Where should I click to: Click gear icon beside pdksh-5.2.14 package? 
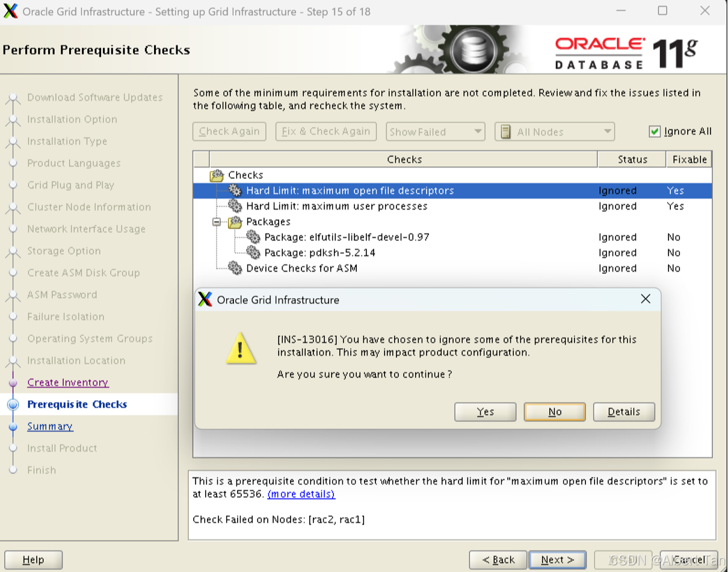[253, 253]
